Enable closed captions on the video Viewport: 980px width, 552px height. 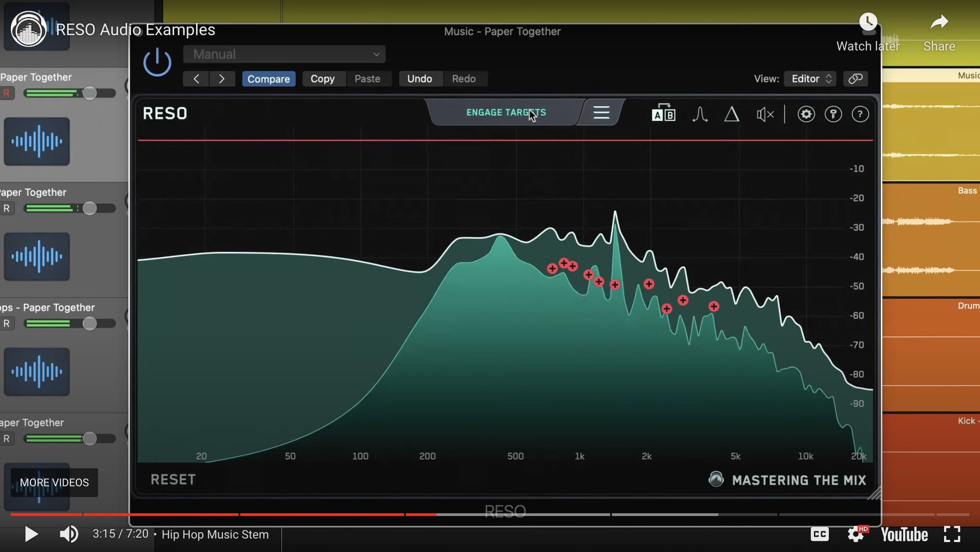820,534
